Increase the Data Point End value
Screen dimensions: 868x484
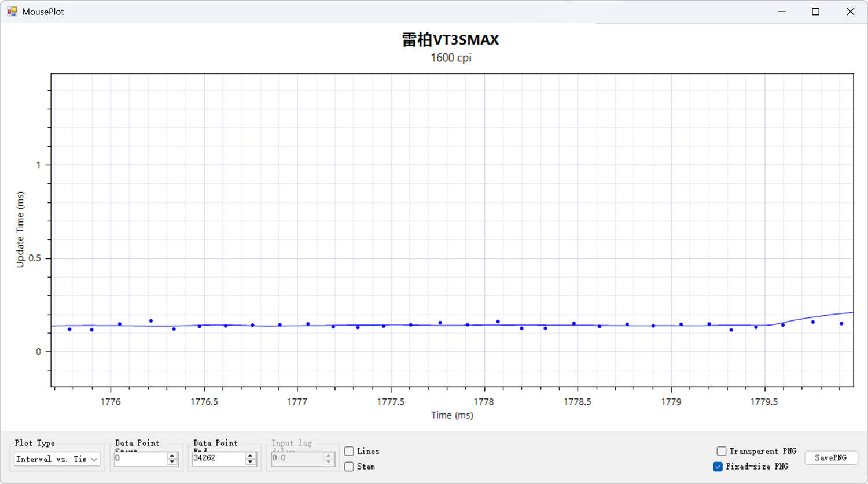coord(250,455)
